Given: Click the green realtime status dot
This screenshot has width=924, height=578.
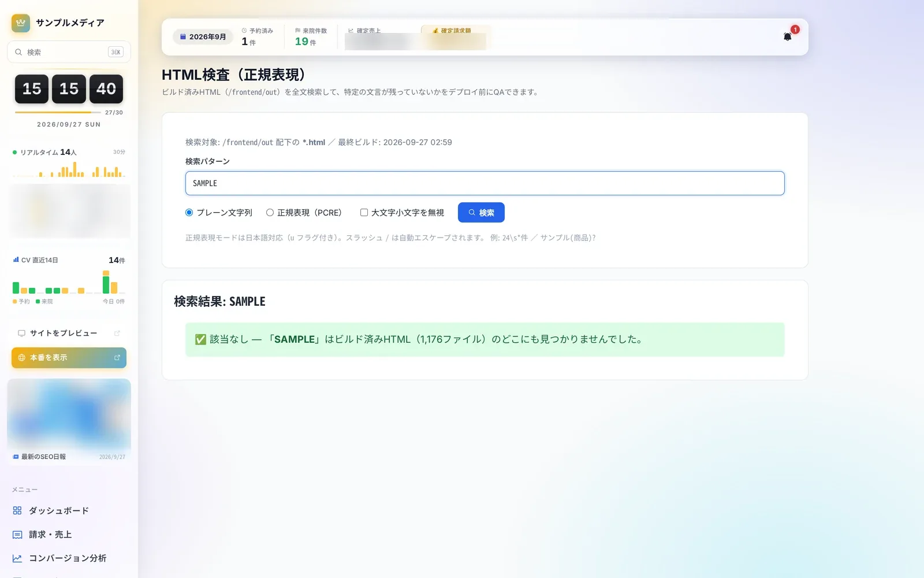Looking at the screenshot, I should point(15,153).
